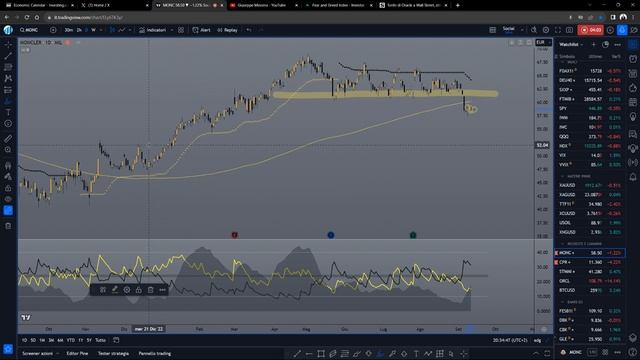Image resolution: width=640 pixels, height=360 pixels.
Task: Toggle magnet mode in left toolbar
Action: click(x=8, y=166)
